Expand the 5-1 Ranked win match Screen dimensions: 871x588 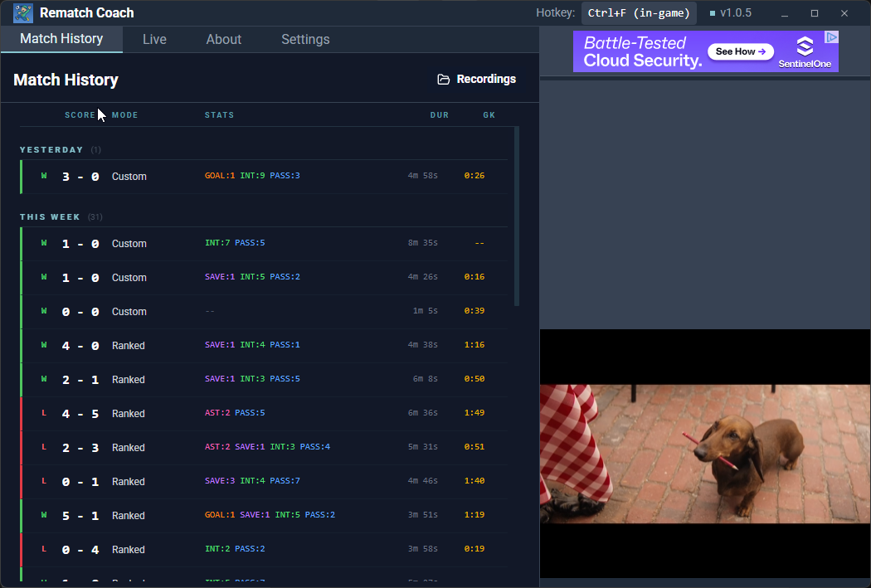coord(249,514)
